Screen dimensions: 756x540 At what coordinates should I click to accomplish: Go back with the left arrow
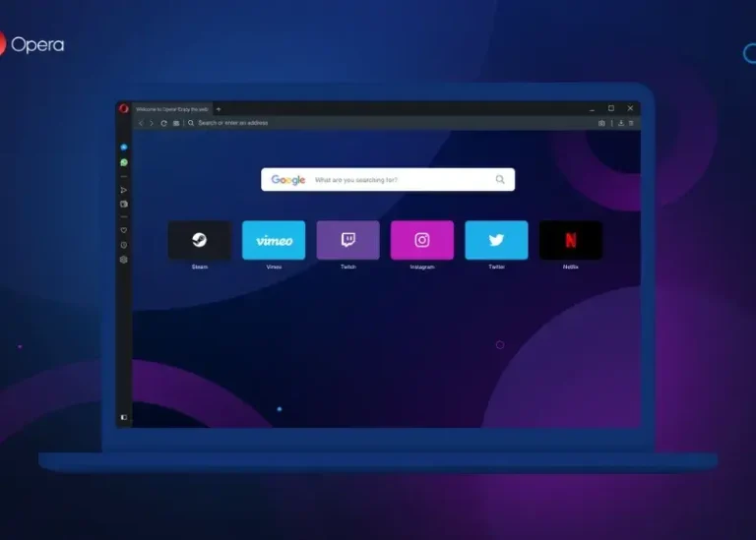[x=141, y=123]
